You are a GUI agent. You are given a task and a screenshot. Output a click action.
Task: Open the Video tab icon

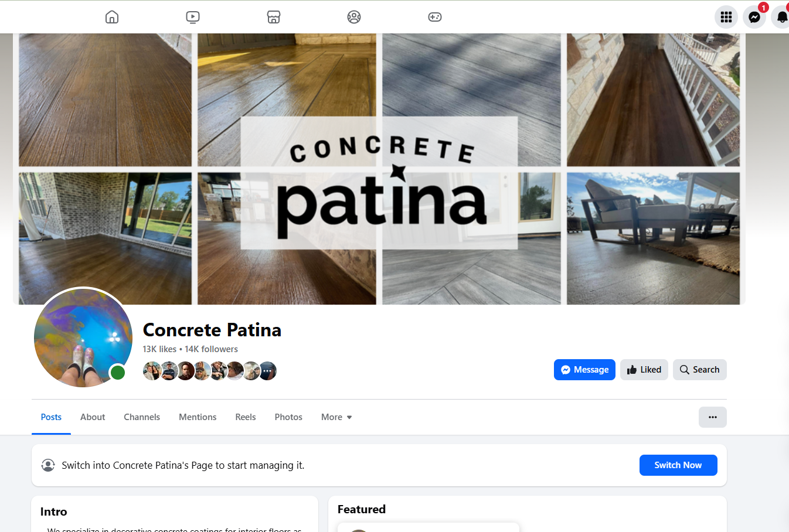click(193, 17)
